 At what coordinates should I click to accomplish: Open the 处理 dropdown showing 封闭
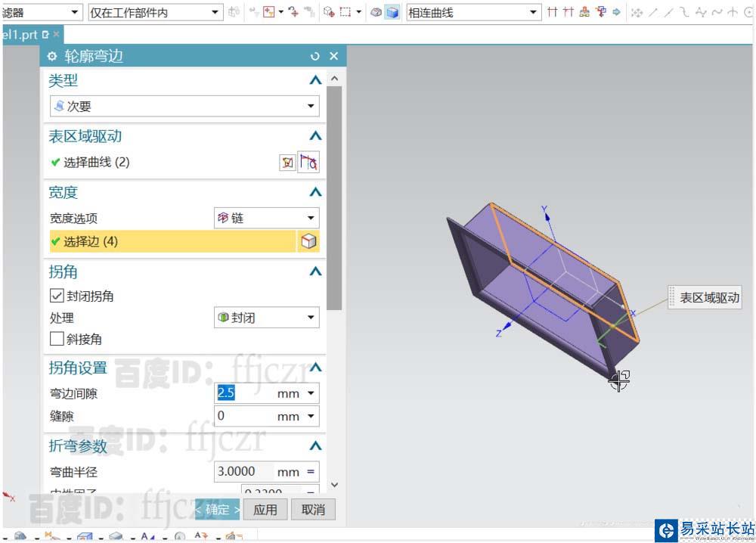pyautogui.click(x=267, y=318)
